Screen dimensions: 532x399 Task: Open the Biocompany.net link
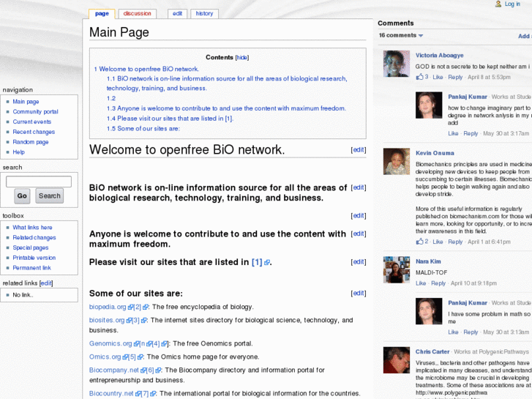[x=114, y=370]
